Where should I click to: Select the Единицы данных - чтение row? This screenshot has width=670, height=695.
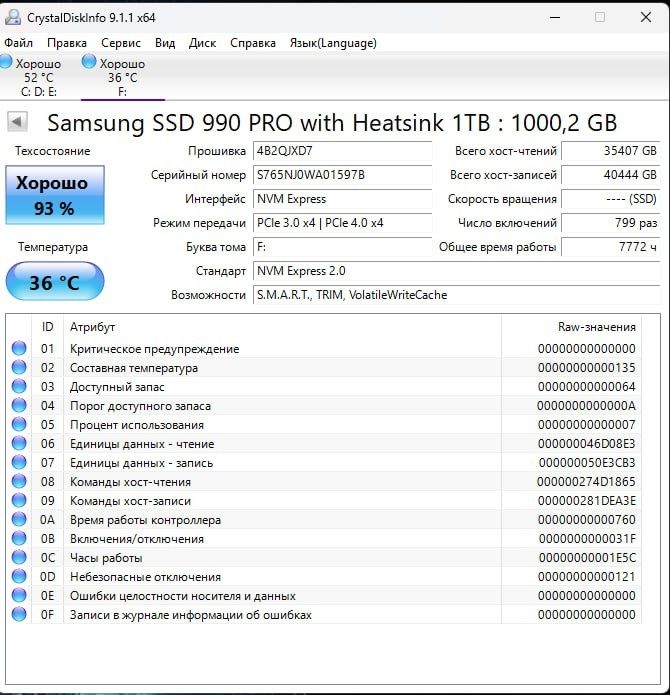coord(324,443)
